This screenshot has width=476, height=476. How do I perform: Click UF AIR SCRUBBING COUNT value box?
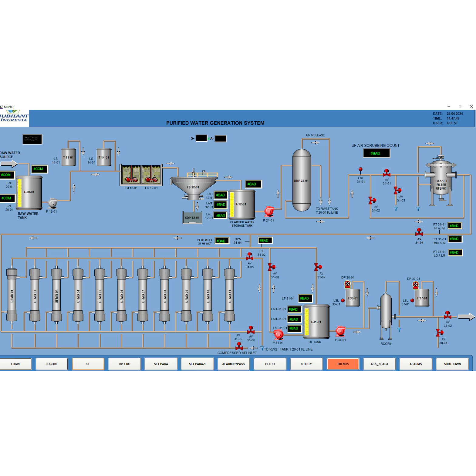[376, 154]
